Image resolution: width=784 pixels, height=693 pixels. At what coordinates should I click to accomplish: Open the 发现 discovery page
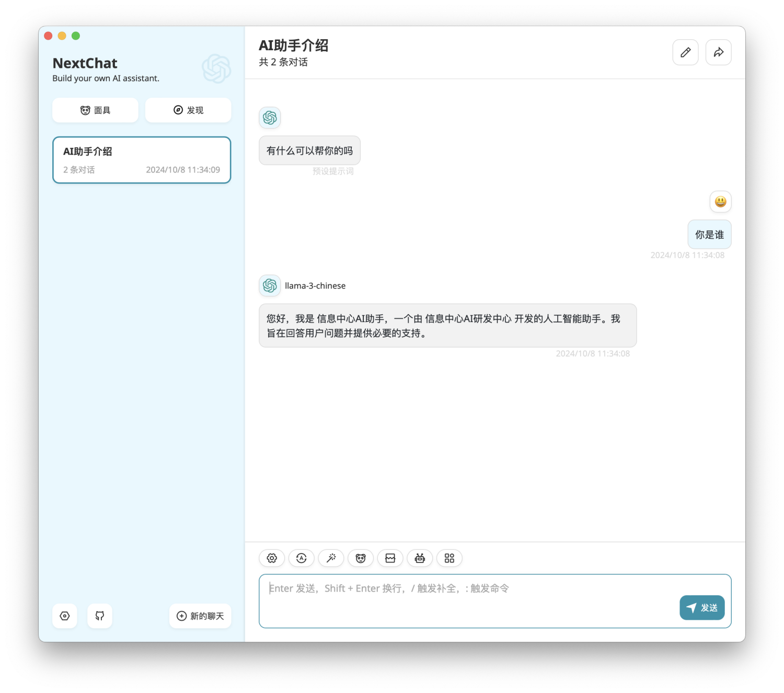click(x=188, y=110)
